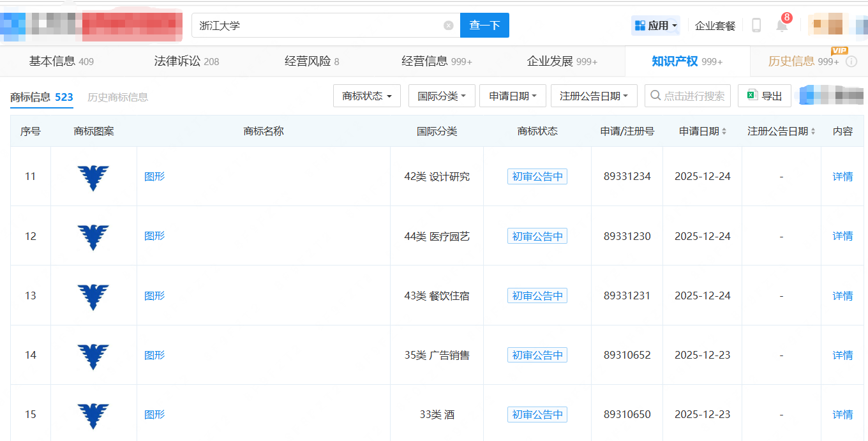Click the 商标名称 column header
The width and height of the screenshot is (868, 441).
tap(264, 131)
